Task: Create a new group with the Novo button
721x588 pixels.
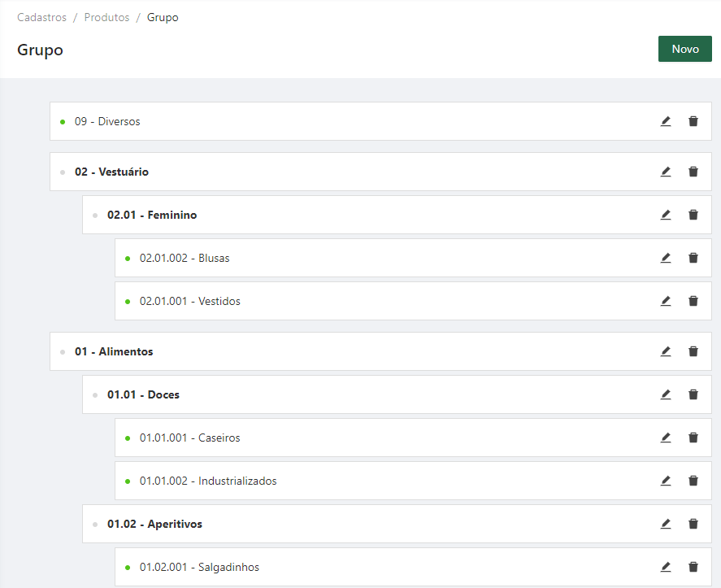Action: click(x=684, y=49)
